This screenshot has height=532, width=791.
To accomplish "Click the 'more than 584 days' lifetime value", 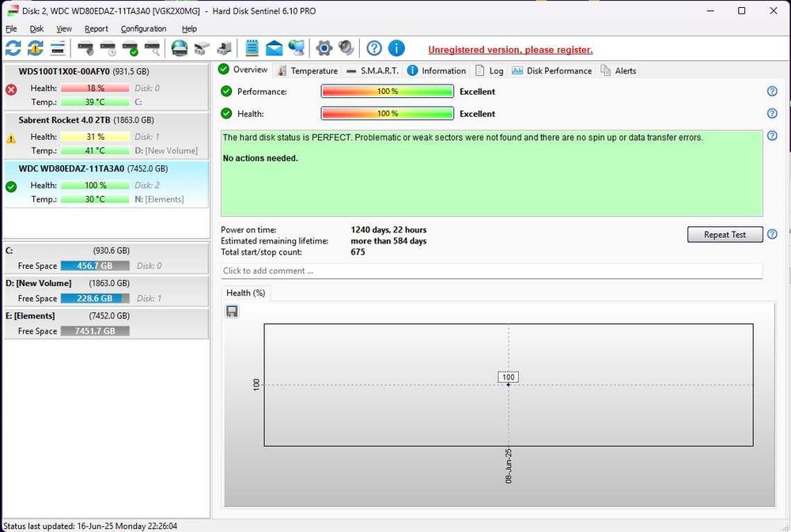I will point(388,241).
